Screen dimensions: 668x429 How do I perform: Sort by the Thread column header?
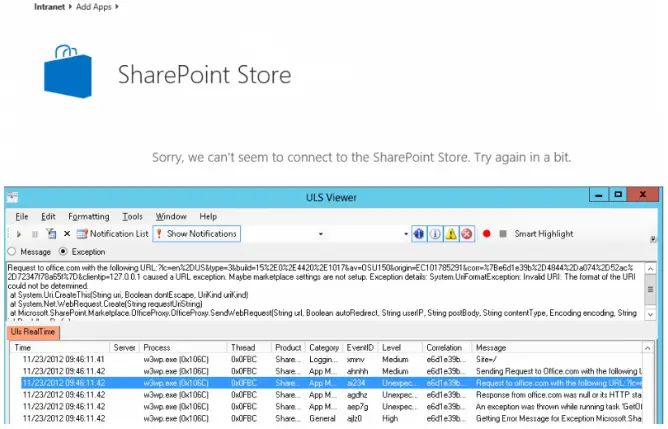pos(249,348)
